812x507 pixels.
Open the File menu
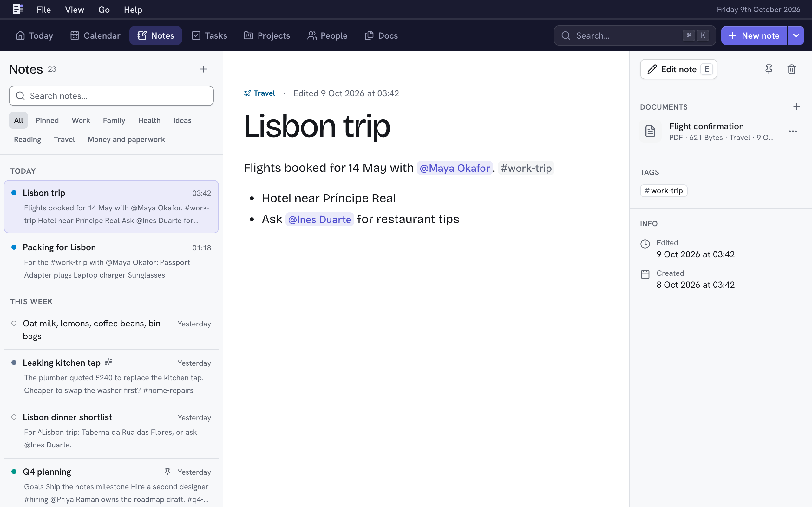pos(44,10)
